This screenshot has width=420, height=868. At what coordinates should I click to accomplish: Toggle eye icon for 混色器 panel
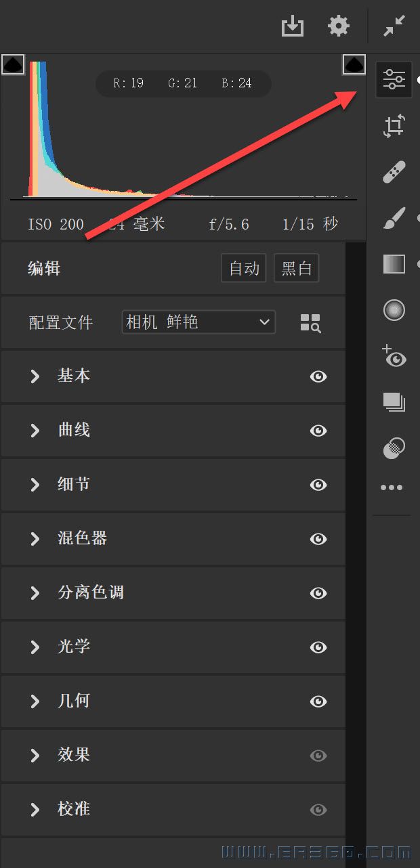[318, 539]
